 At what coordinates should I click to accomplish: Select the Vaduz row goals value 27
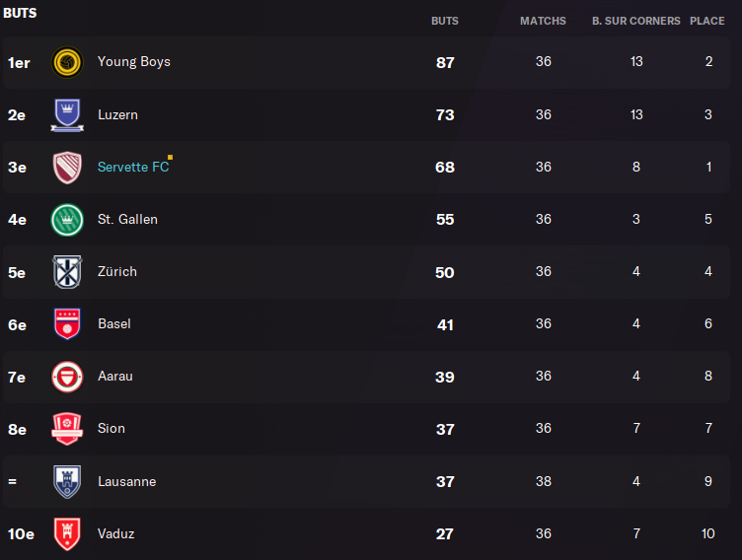[445, 534]
